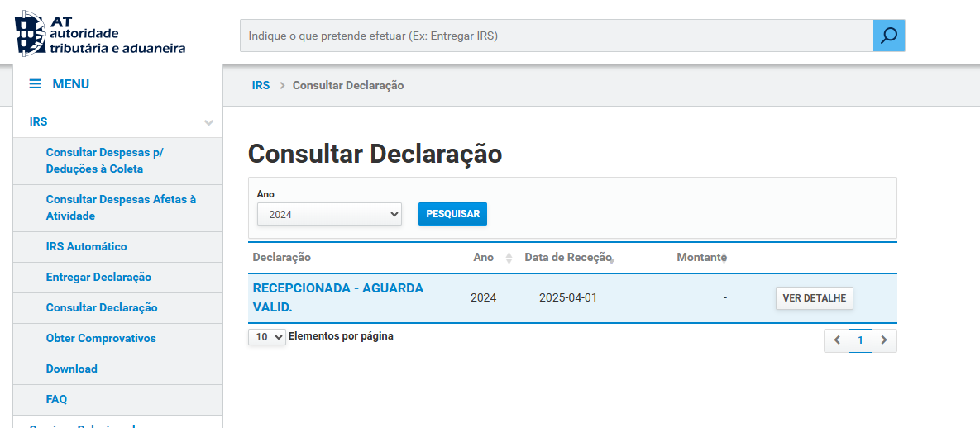Open the elements per page dropdown

pyautogui.click(x=267, y=337)
